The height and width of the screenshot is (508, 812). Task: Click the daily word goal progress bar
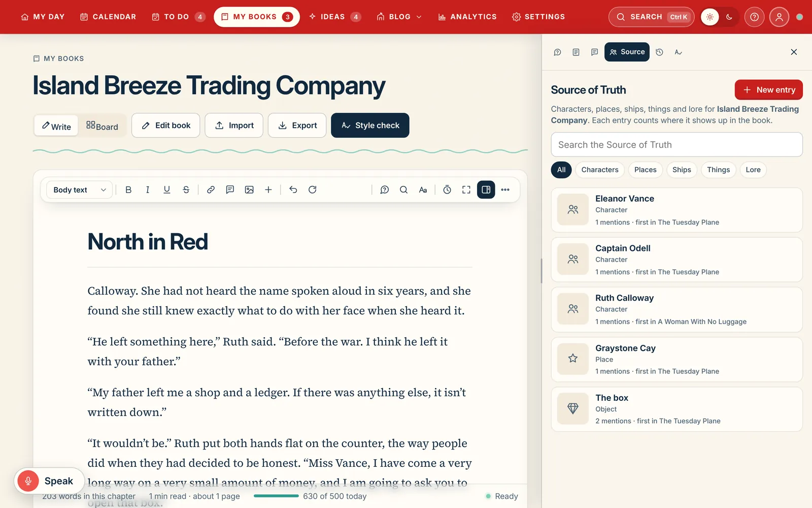[x=276, y=496]
